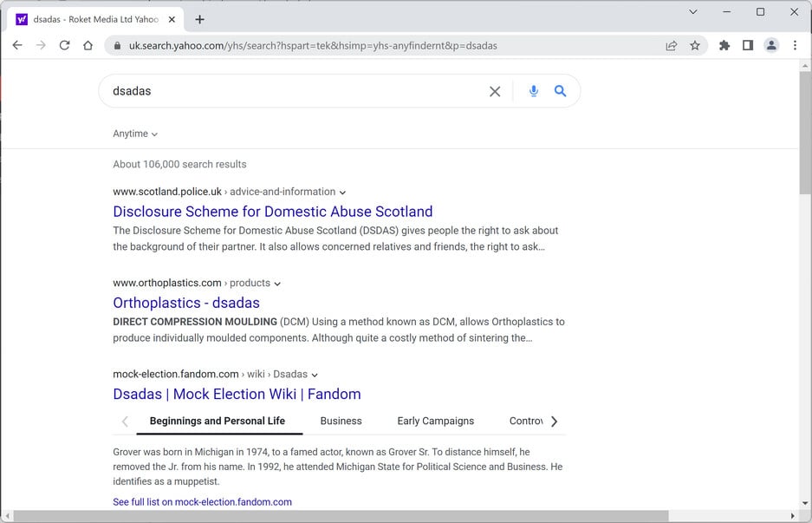Toggle the browser side panel
This screenshot has height=523, width=812.
point(748,46)
